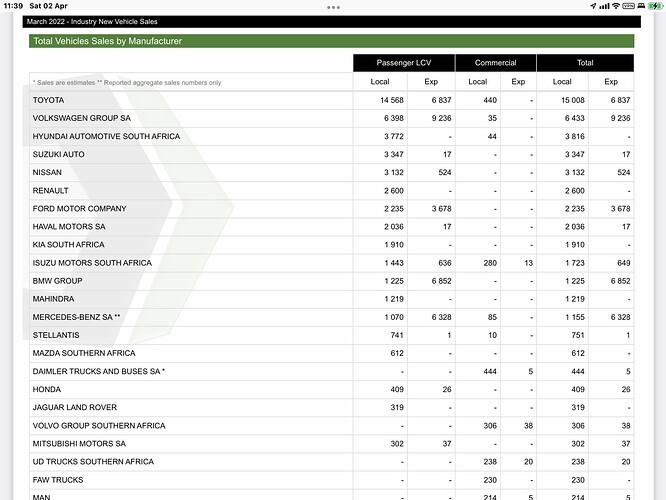The image size is (666, 500).
Task: Click the Passenger LCV column header
Action: point(404,63)
